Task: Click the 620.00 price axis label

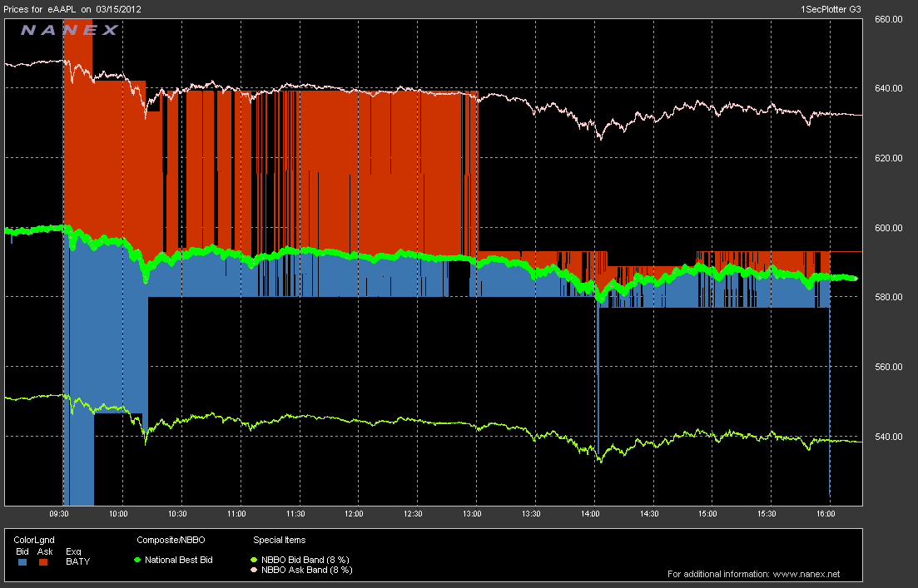Action: pos(888,158)
